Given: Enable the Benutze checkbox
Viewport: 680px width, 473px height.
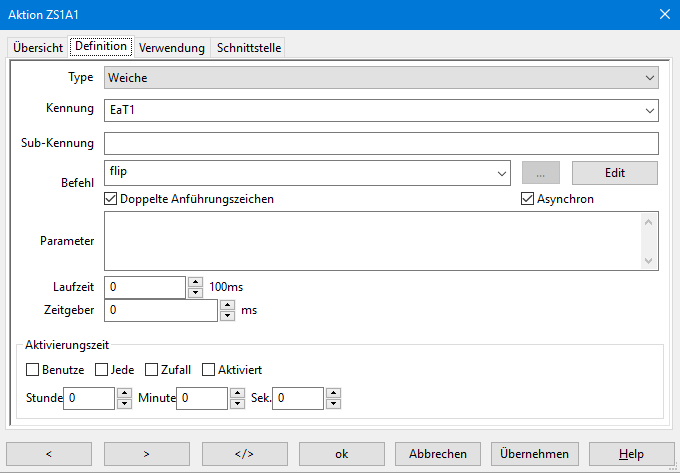Looking at the screenshot, I should coord(33,370).
